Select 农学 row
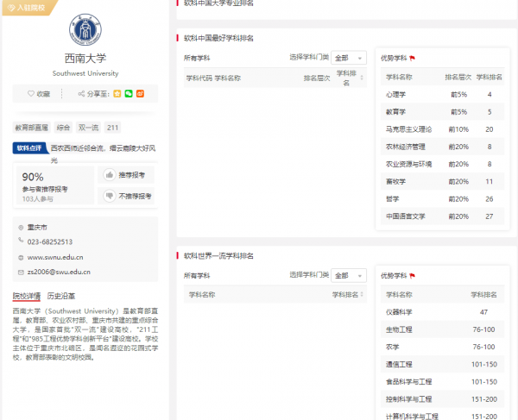Image resolution: width=518 pixels, height=420 pixels. [442, 347]
